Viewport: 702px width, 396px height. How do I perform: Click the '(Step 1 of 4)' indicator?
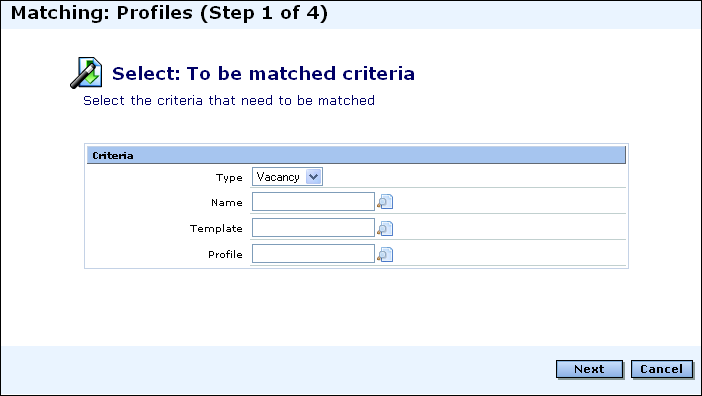264,13
